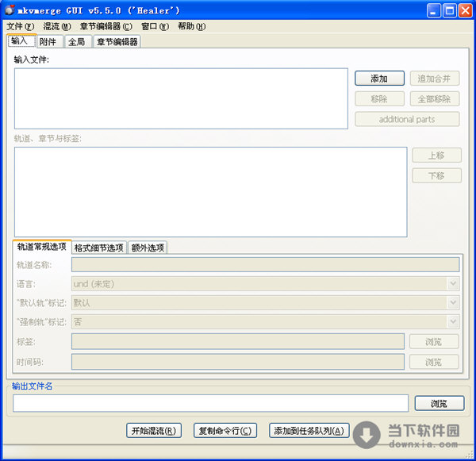The height and width of the screenshot is (461, 476).
Task: Click the 浏览 button beside 时间码 field
Action: point(434,362)
